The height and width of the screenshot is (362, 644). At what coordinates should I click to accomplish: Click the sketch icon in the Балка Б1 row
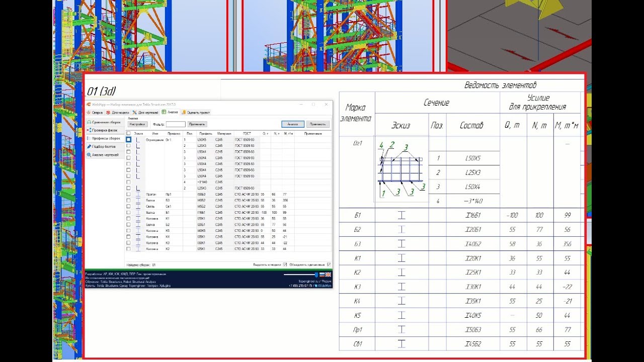click(138, 212)
